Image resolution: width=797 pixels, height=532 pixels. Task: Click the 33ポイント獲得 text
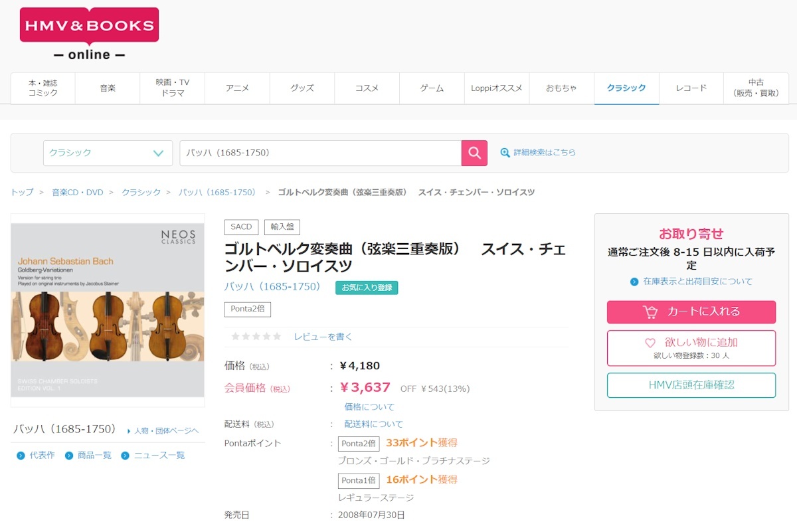(x=422, y=443)
